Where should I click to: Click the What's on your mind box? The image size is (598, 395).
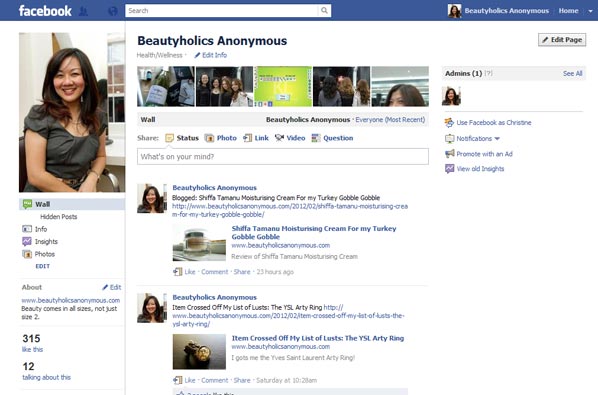(x=283, y=157)
